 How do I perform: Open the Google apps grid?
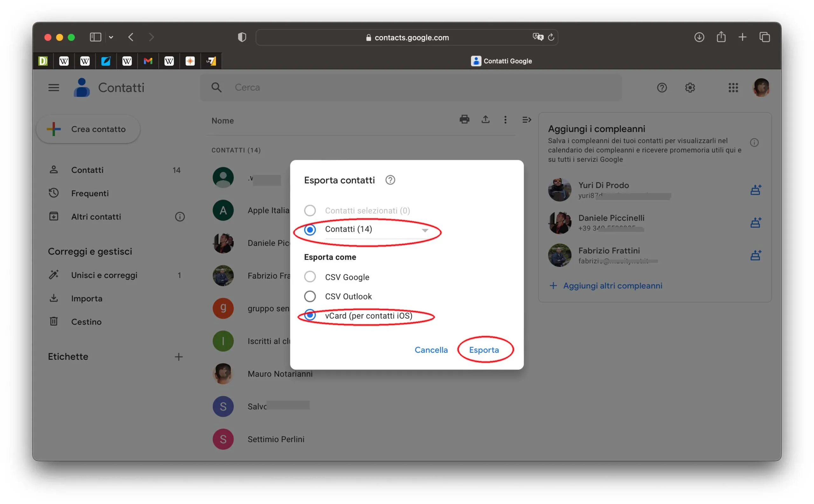(x=733, y=87)
